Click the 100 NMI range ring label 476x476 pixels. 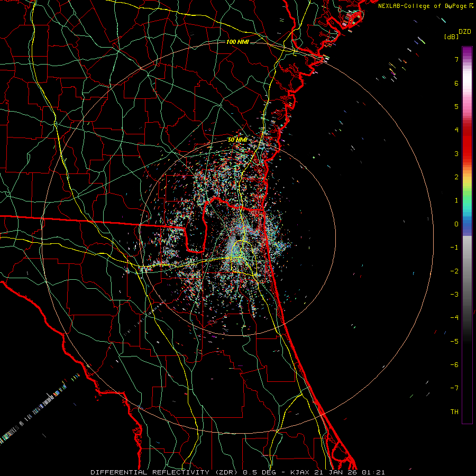[x=237, y=42]
